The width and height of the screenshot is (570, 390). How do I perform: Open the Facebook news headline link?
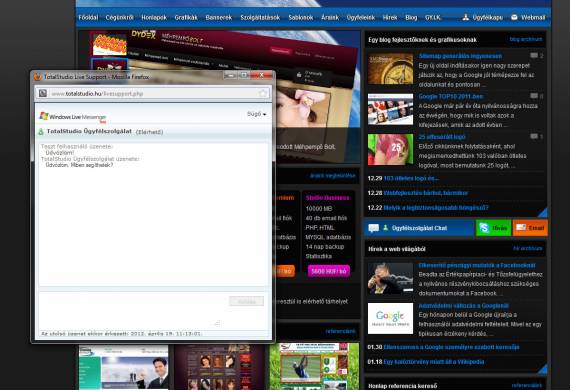tap(477, 265)
